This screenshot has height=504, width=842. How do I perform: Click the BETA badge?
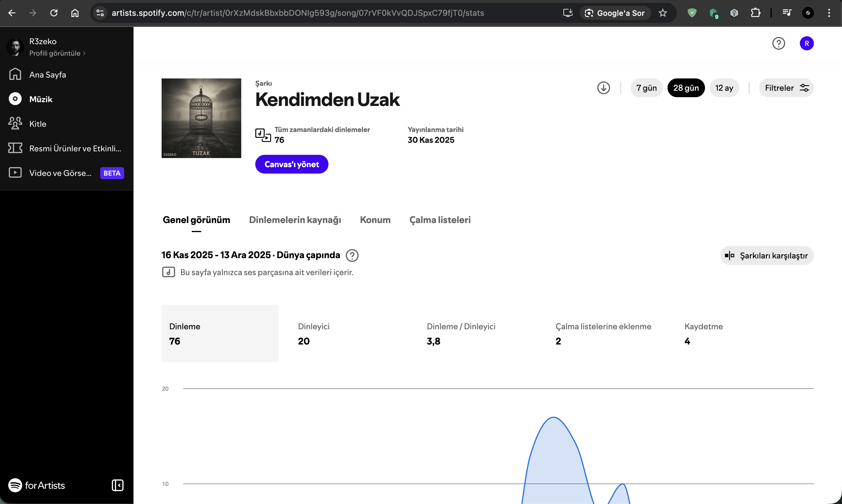click(112, 173)
